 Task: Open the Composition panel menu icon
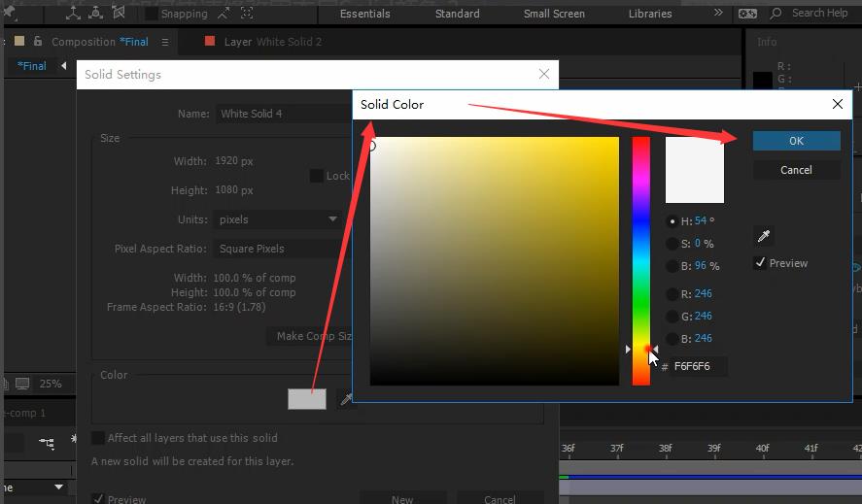click(165, 42)
